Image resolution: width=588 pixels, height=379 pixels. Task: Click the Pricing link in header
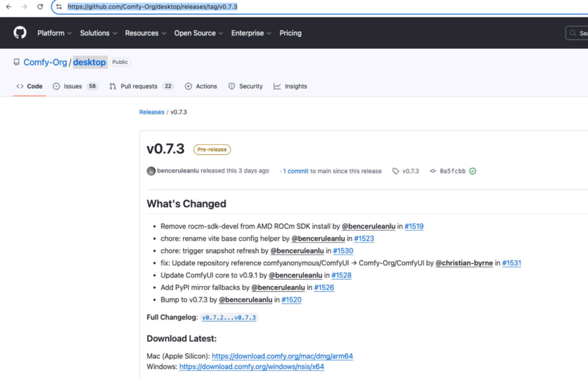tap(290, 33)
